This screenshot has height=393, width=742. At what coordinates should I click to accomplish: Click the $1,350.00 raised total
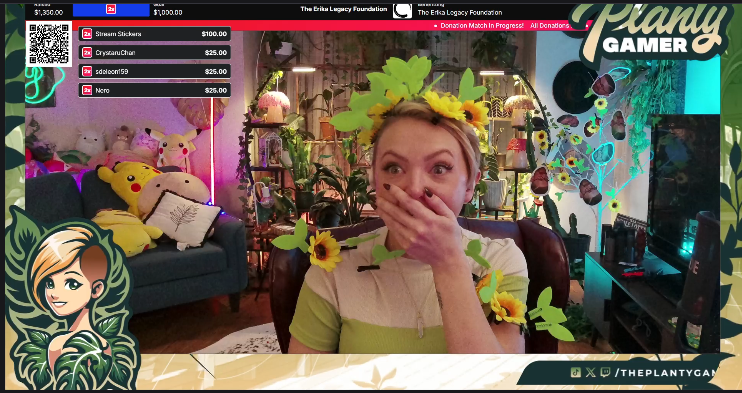(49, 13)
